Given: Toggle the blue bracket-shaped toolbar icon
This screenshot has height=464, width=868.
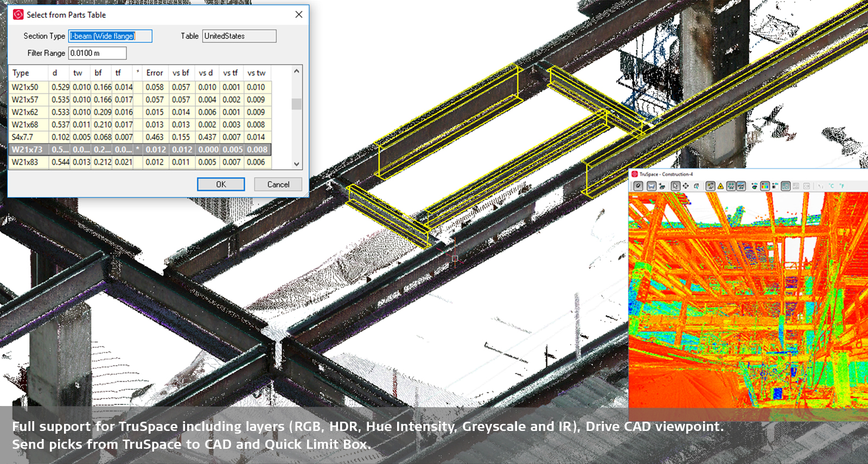Looking at the screenshot, I should [x=652, y=186].
